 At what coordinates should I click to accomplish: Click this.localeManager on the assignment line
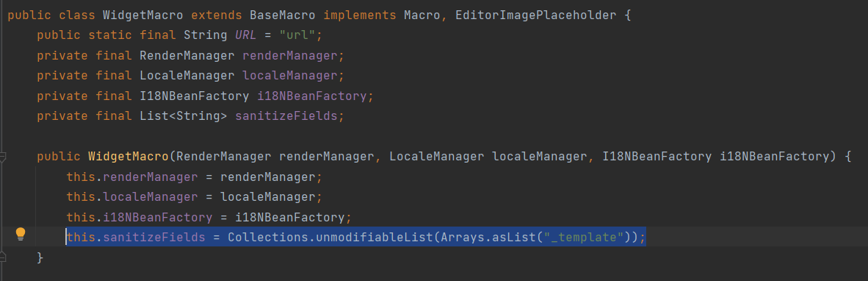pyautogui.click(x=132, y=196)
